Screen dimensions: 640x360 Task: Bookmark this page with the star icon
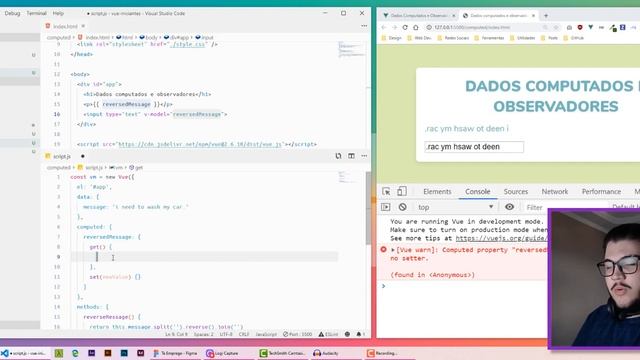click(556, 27)
